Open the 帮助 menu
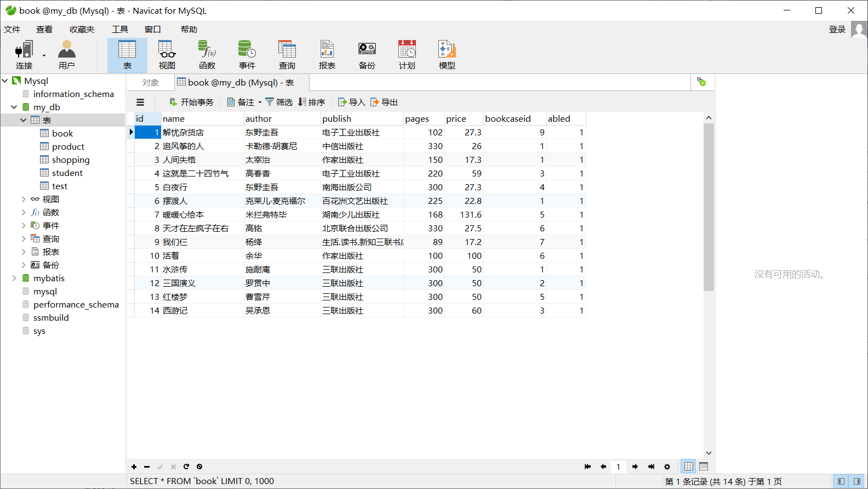This screenshot has height=489, width=868. (189, 30)
